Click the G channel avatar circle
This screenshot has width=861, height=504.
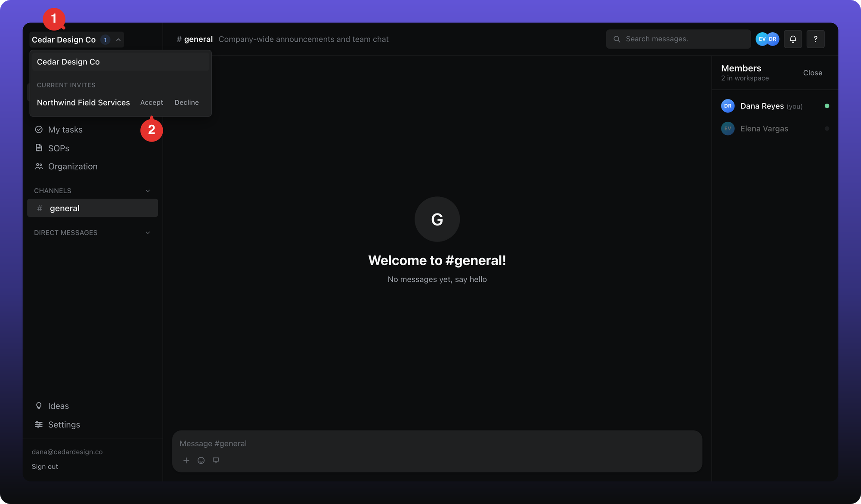click(x=437, y=220)
